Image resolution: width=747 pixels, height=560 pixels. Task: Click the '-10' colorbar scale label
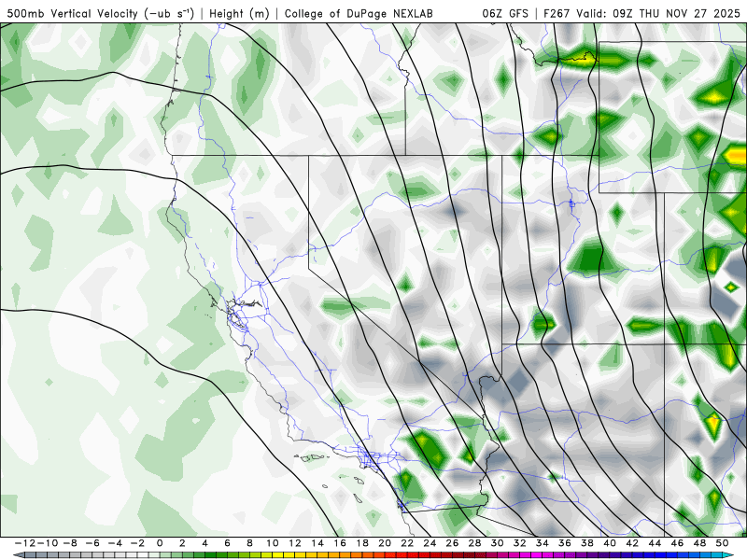point(47,543)
